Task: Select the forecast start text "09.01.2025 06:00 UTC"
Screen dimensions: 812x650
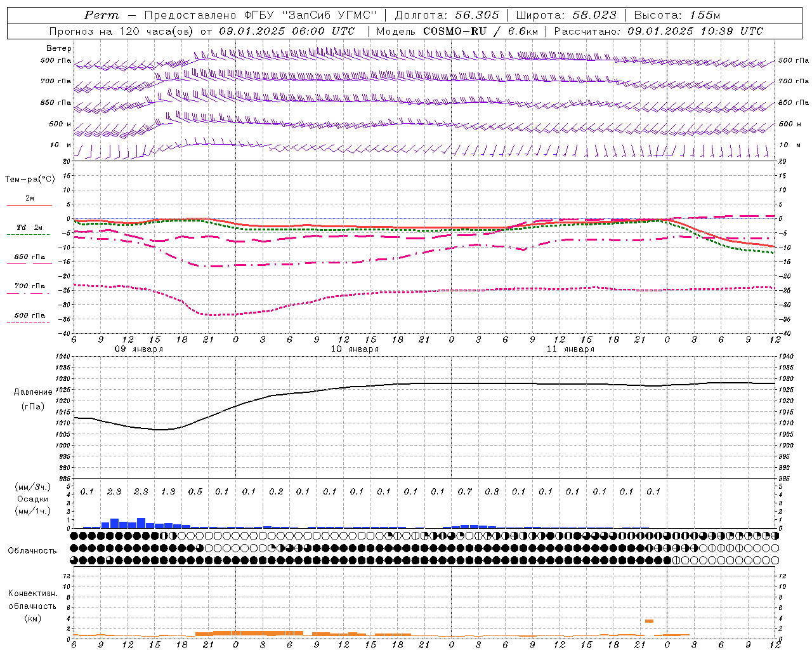Action: 286,31
